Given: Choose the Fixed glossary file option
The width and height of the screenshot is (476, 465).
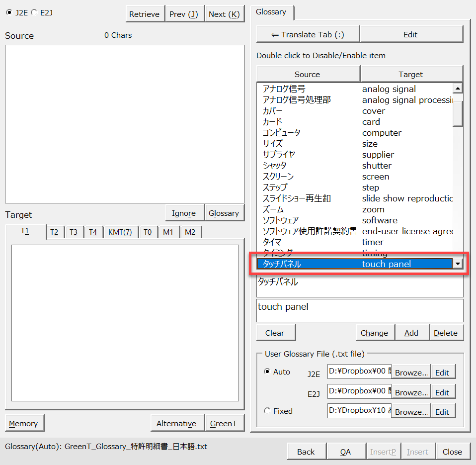Looking at the screenshot, I should (x=267, y=411).
